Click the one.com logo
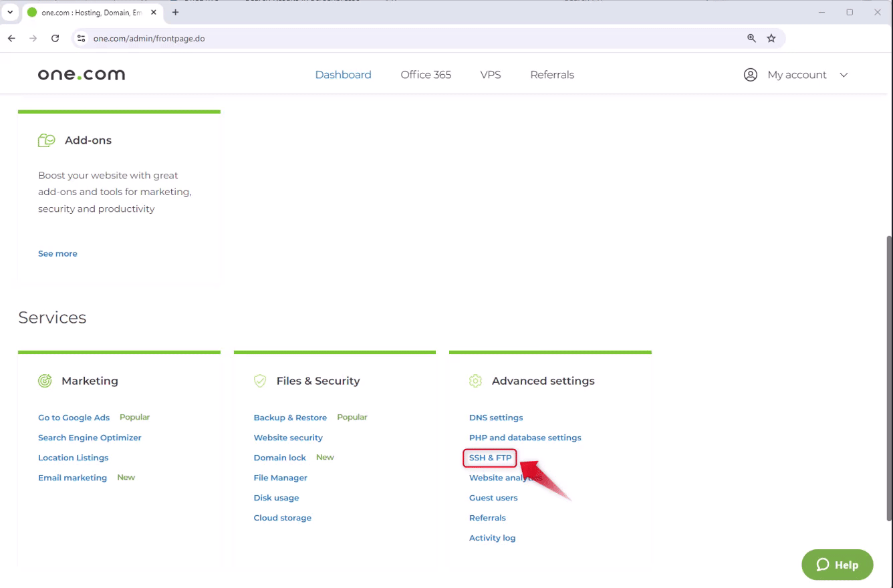The width and height of the screenshot is (893, 588). pyautogui.click(x=80, y=74)
